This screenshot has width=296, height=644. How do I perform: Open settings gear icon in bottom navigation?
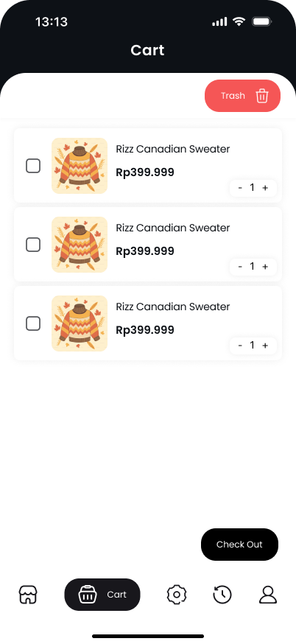177,595
